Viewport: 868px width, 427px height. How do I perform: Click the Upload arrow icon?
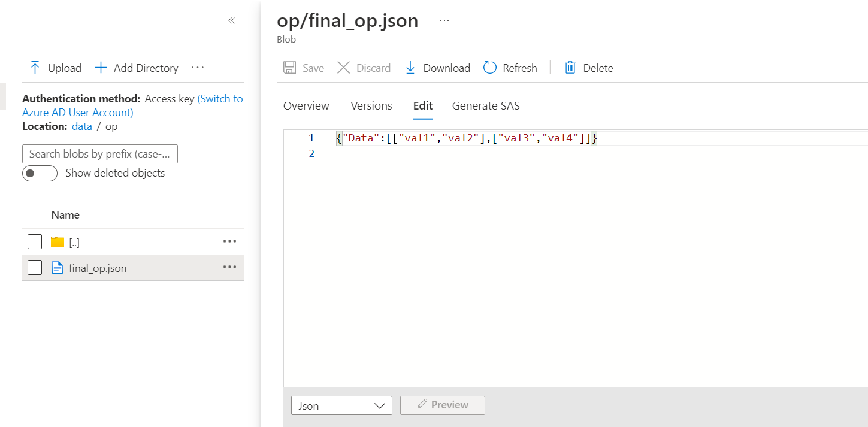click(35, 68)
